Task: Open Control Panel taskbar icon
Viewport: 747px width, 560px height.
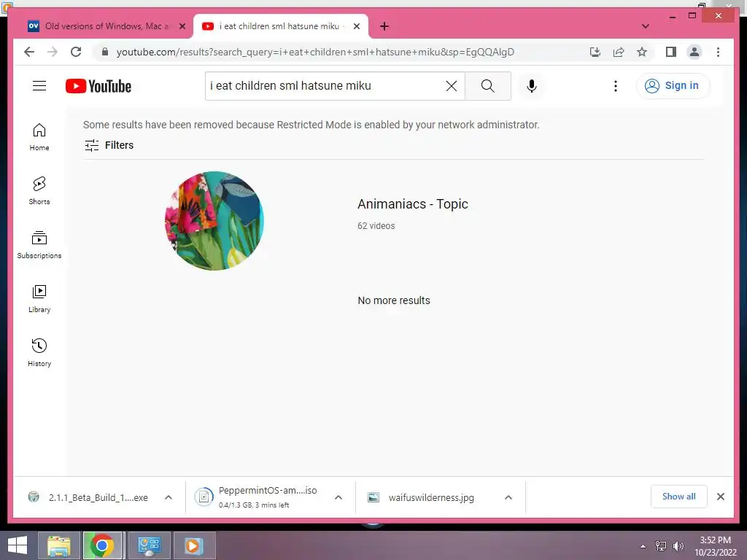Action: tap(149, 545)
